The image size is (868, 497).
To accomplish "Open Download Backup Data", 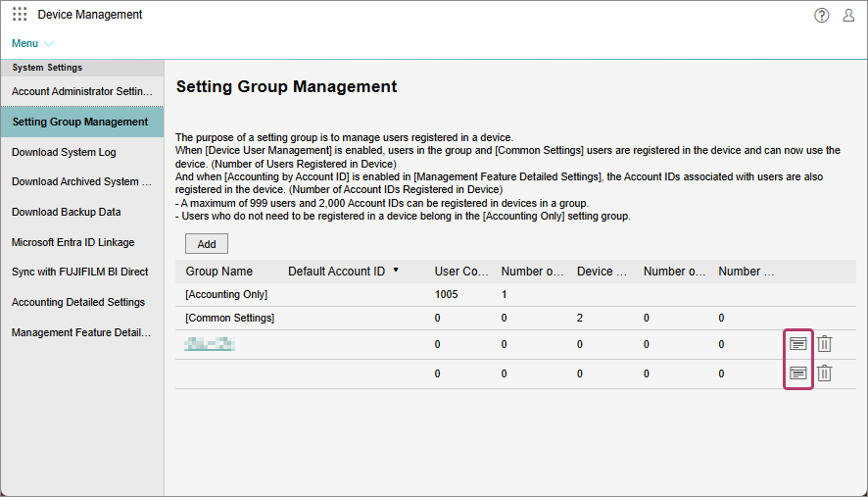I will 67,212.
